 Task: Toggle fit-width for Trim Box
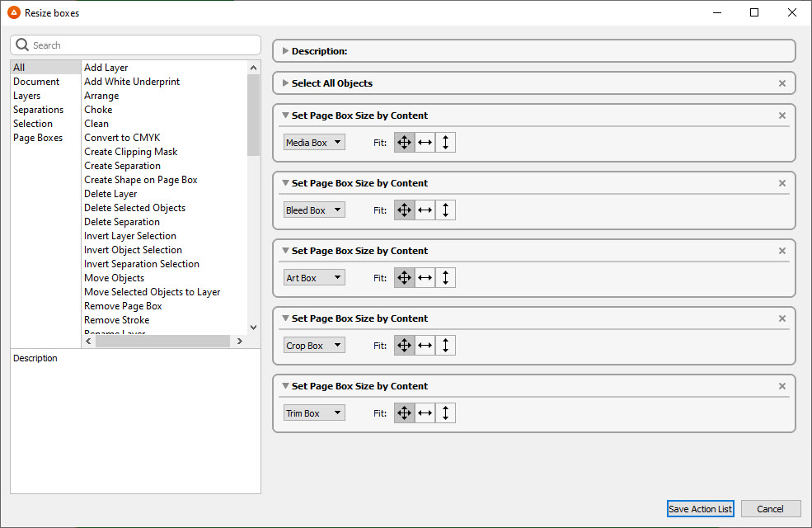425,413
